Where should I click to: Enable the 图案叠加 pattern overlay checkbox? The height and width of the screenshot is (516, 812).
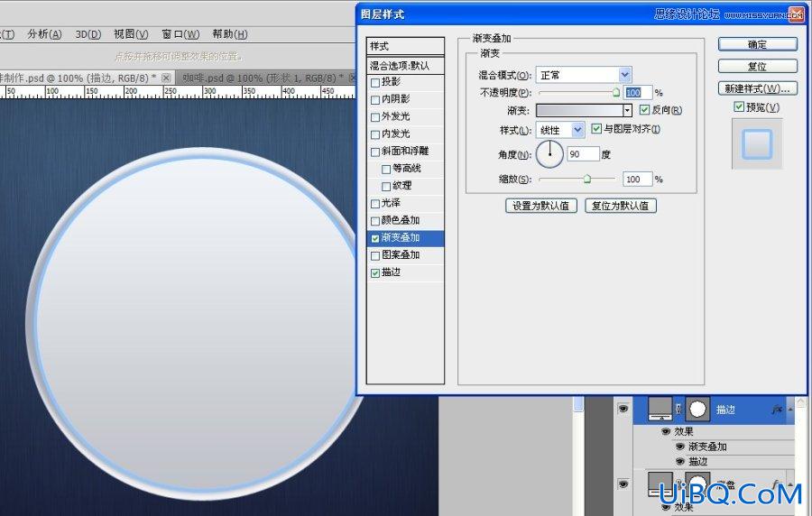[375, 255]
